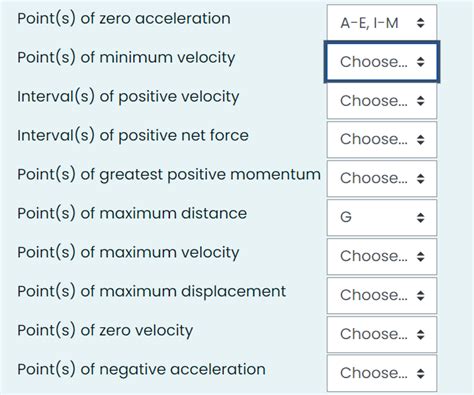Open the greatest positive momentum dropdown

382,178
